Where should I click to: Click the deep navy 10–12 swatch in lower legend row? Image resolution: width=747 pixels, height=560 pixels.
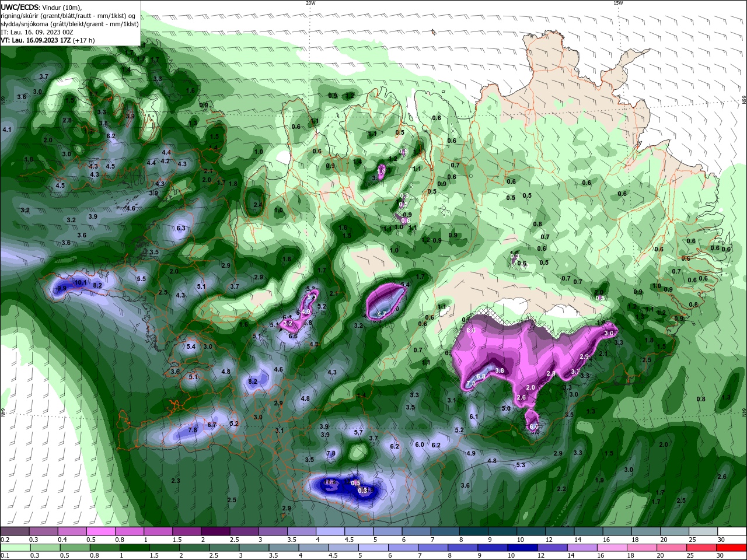522,547
